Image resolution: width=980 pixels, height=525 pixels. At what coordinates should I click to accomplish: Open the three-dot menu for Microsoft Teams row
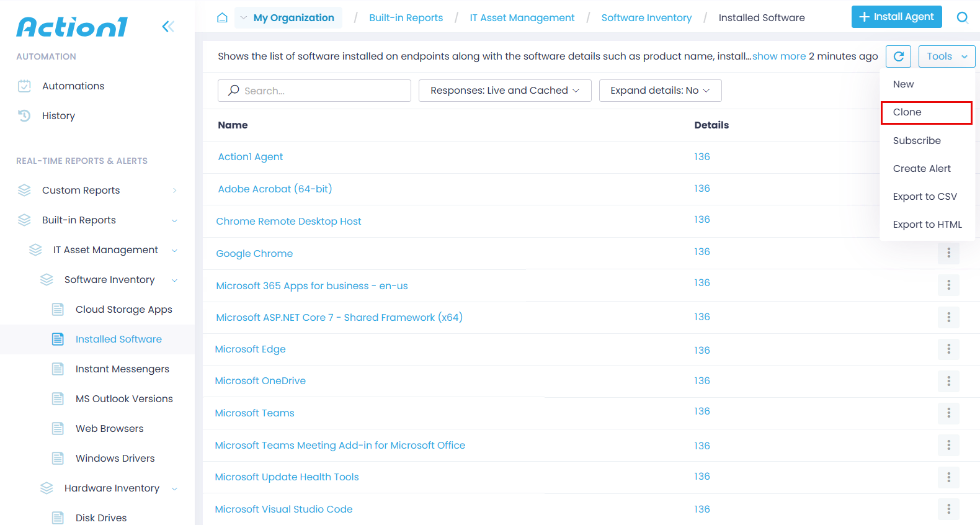[948, 413]
